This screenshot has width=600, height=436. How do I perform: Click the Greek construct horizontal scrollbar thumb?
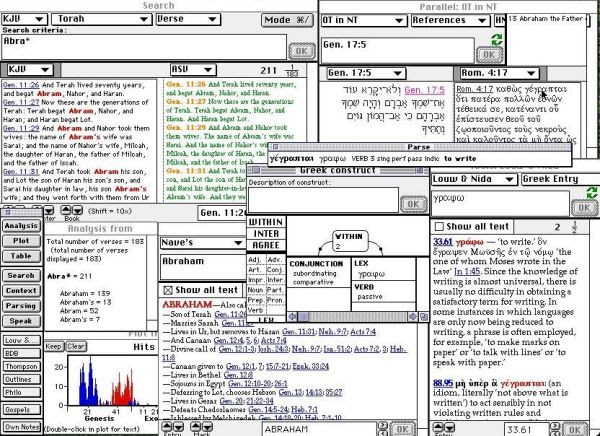pos(303,317)
